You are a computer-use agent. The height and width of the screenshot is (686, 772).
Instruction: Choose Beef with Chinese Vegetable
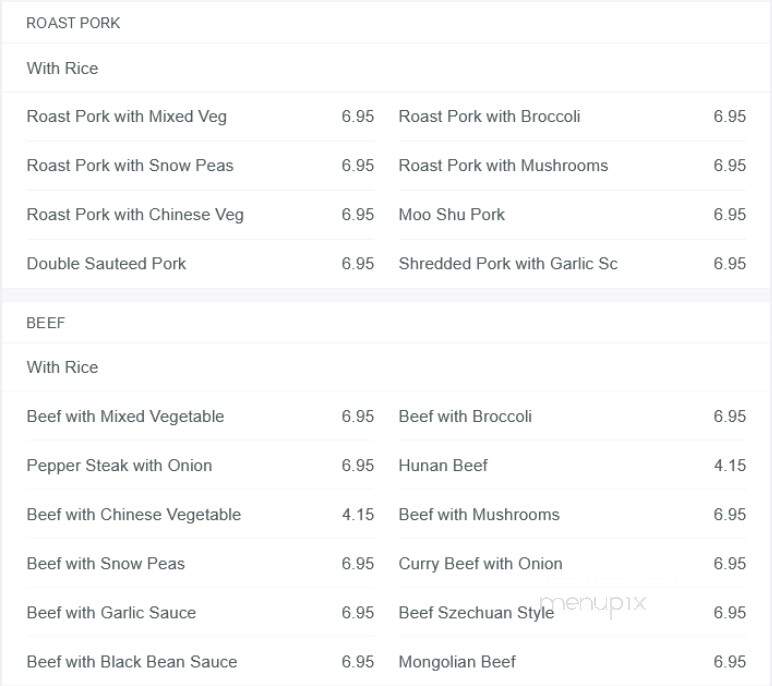(x=200, y=515)
